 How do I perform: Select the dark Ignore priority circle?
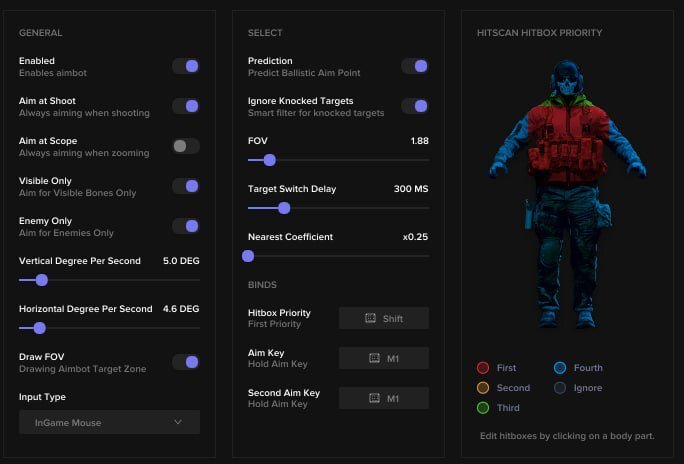(x=560, y=388)
